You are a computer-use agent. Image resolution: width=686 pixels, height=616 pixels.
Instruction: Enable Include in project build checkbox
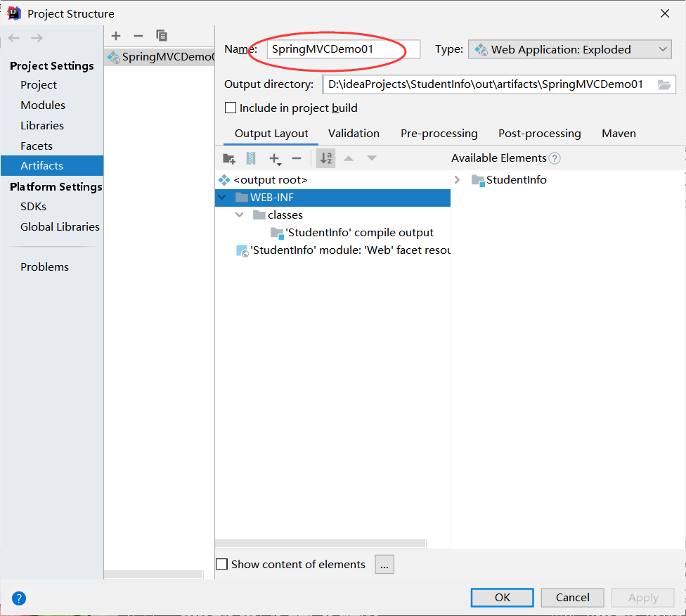point(230,108)
